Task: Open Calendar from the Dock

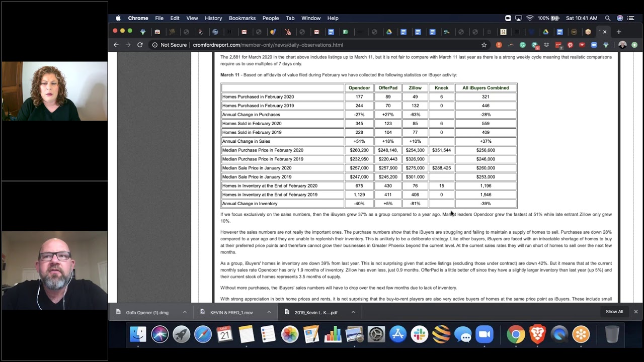Action: 224,334
